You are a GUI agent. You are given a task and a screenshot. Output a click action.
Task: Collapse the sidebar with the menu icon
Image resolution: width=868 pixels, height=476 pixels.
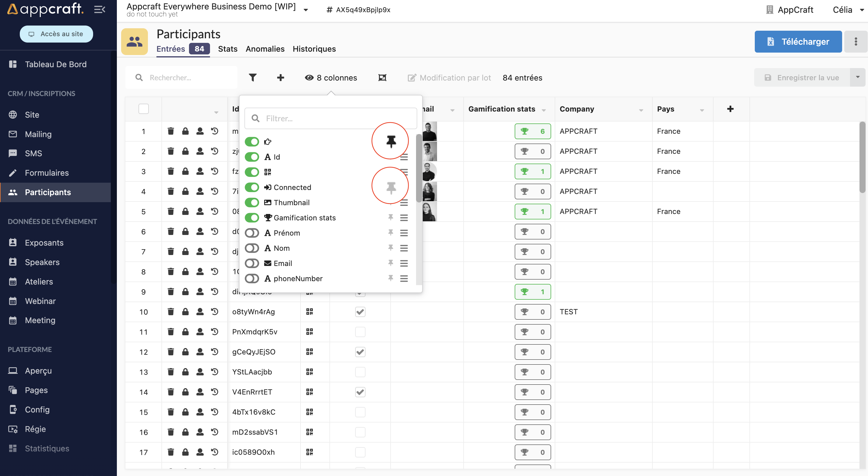coord(100,9)
